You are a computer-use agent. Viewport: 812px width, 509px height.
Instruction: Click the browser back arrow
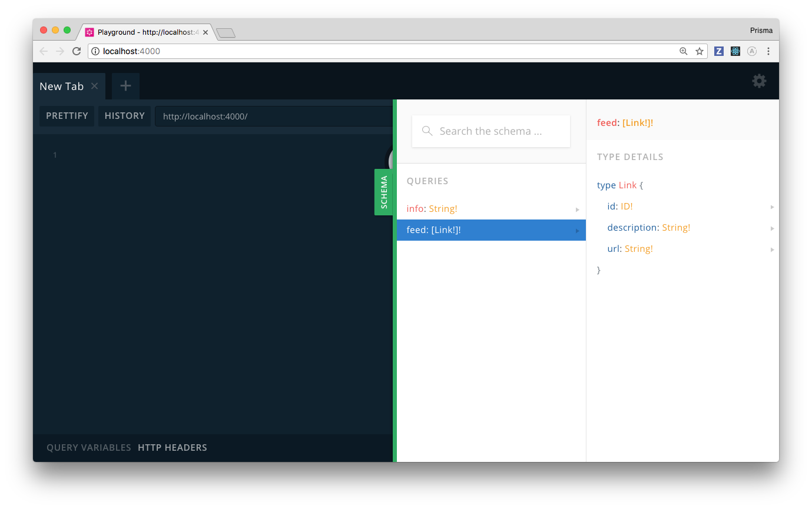(x=44, y=51)
